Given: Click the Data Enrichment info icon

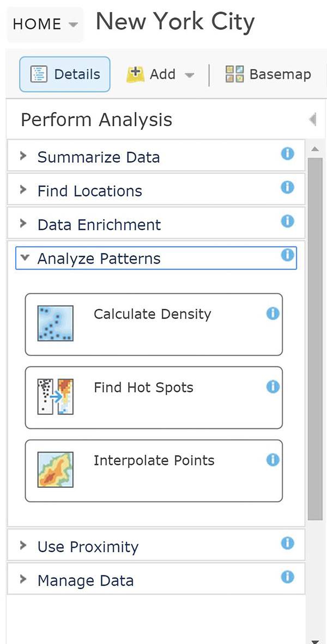Looking at the screenshot, I should click(x=287, y=222).
